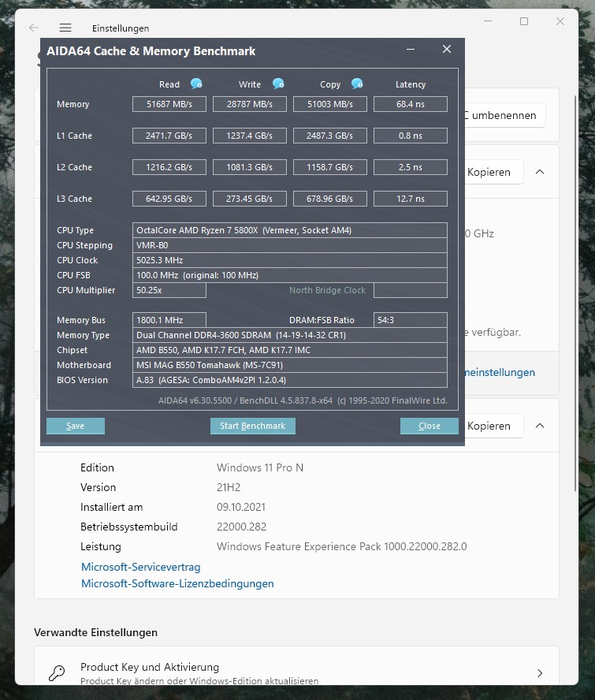
Task: Select the L1 Cache read value 2471.7 GB/s
Action: coord(169,136)
